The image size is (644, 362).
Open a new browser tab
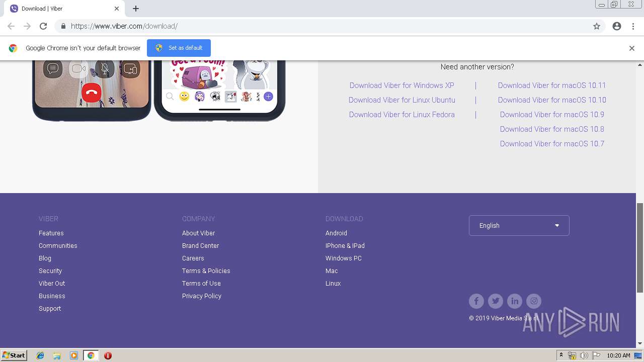(x=136, y=9)
